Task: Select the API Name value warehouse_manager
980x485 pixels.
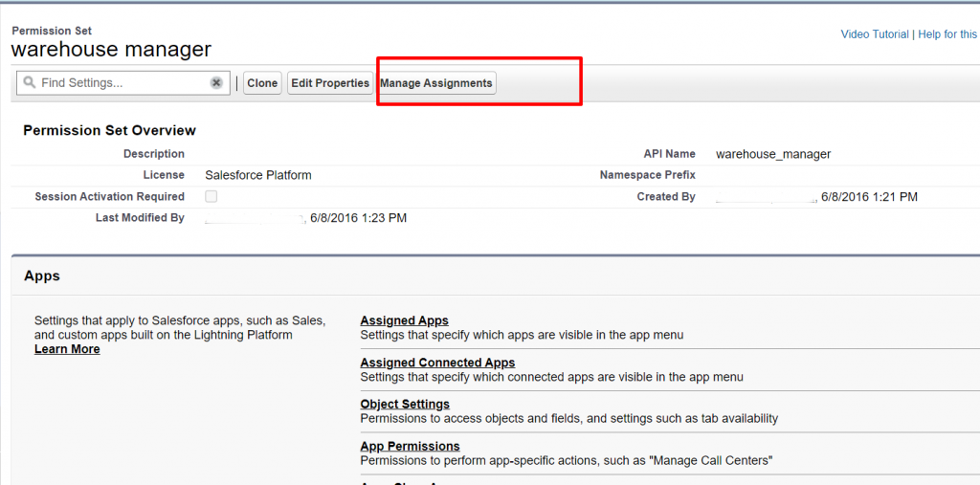Action: (773, 154)
